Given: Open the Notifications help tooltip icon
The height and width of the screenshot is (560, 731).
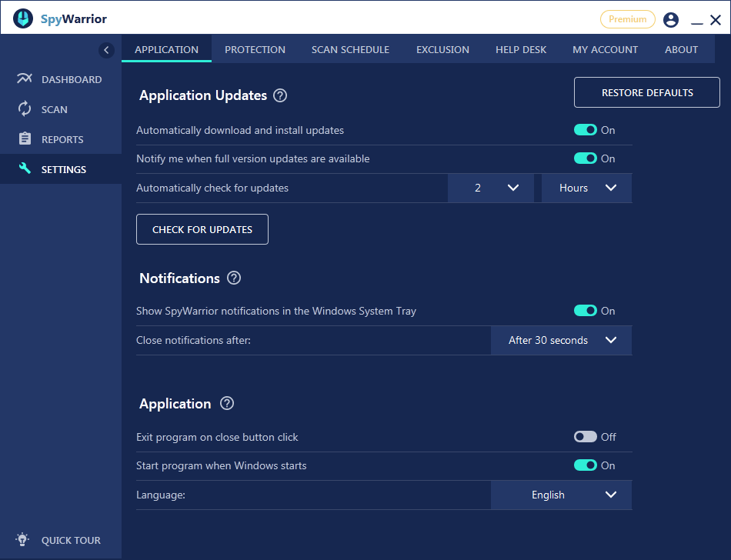Looking at the screenshot, I should (233, 278).
